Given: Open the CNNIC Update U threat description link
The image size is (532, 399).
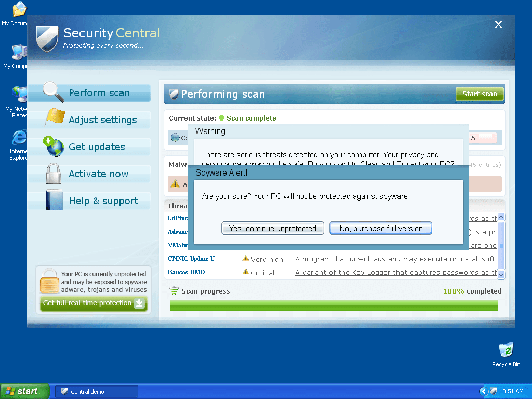Looking at the screenshot, I should [395, 259].
